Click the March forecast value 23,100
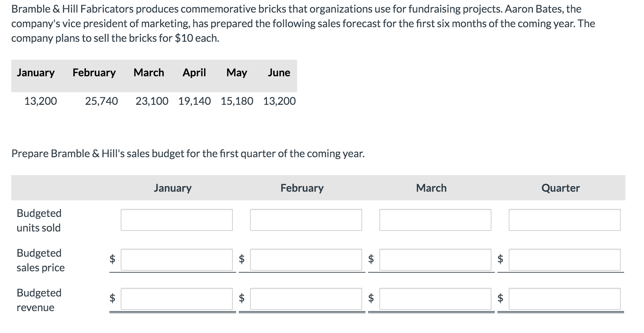The height and width of the screenshot is (333, 644). (152, 101)
